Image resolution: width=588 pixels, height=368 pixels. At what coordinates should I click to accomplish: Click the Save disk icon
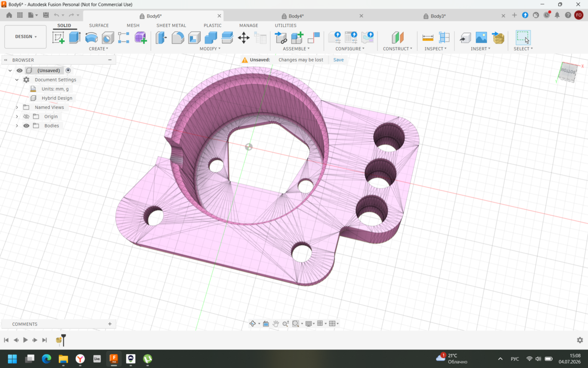(x=46, y=15)
